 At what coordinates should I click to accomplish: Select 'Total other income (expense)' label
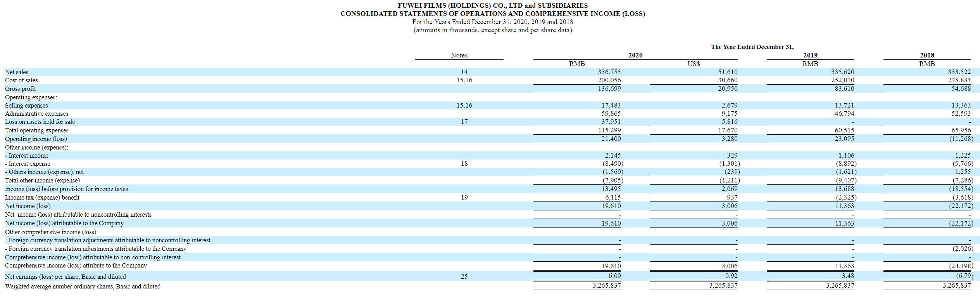42,181
